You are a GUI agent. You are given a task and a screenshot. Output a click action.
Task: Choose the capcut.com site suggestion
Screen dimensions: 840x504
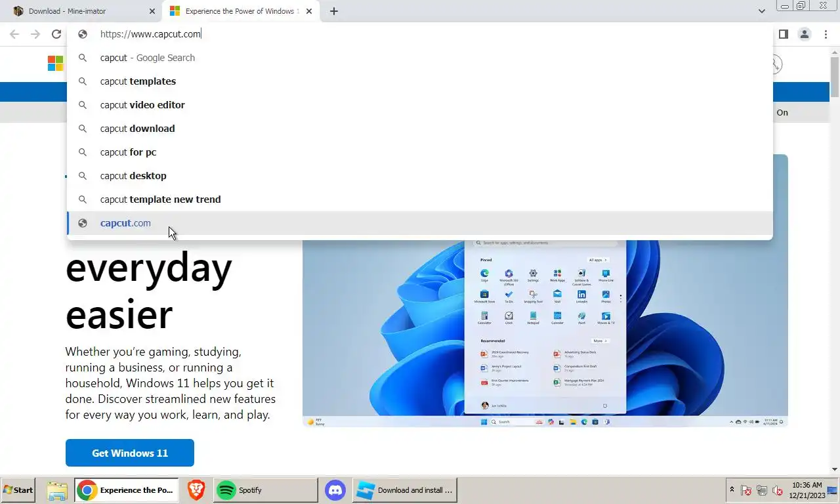click(420, 223)
